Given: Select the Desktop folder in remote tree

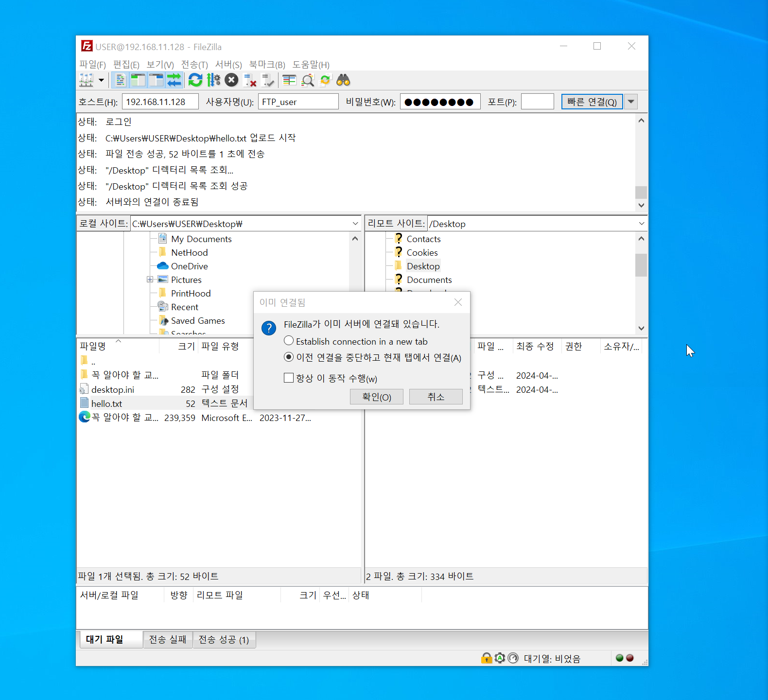Looking at the screenshot, I should (x=418, y=266).
